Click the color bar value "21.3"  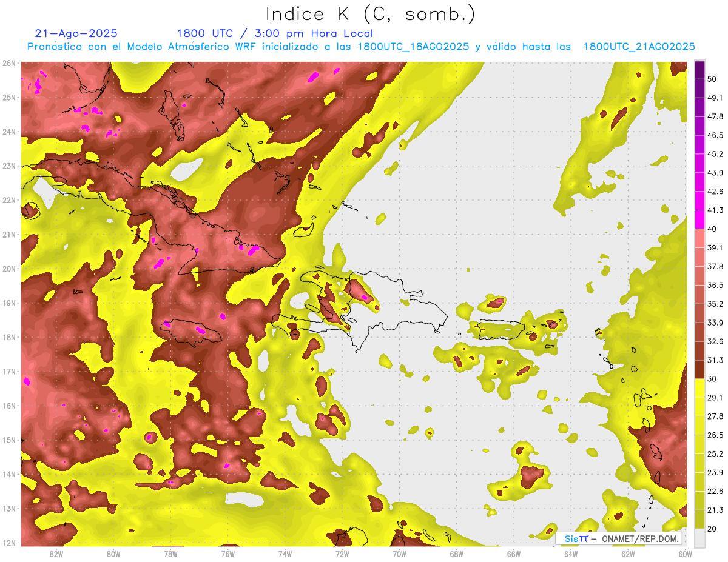tap(716, 510)
